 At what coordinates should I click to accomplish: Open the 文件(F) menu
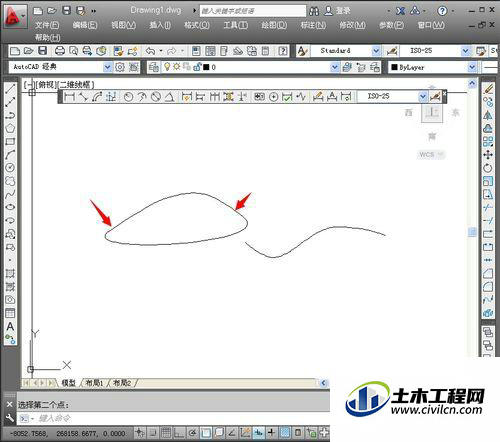pos(47,25)
